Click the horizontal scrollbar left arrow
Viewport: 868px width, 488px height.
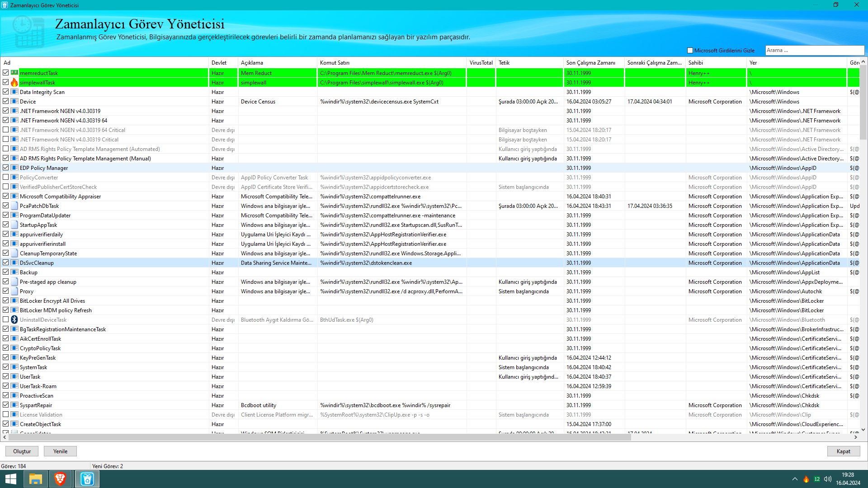pos(5,437)
